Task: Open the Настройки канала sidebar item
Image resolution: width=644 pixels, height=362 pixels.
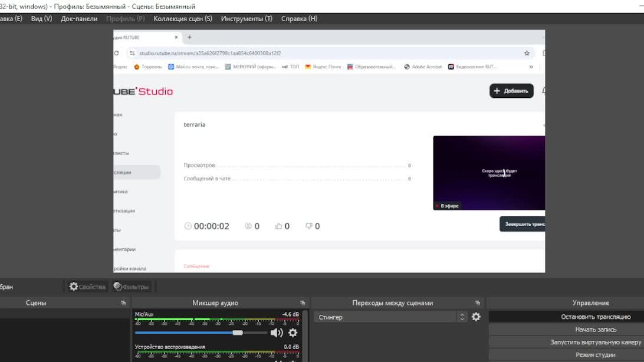Action: click(130, 268)
